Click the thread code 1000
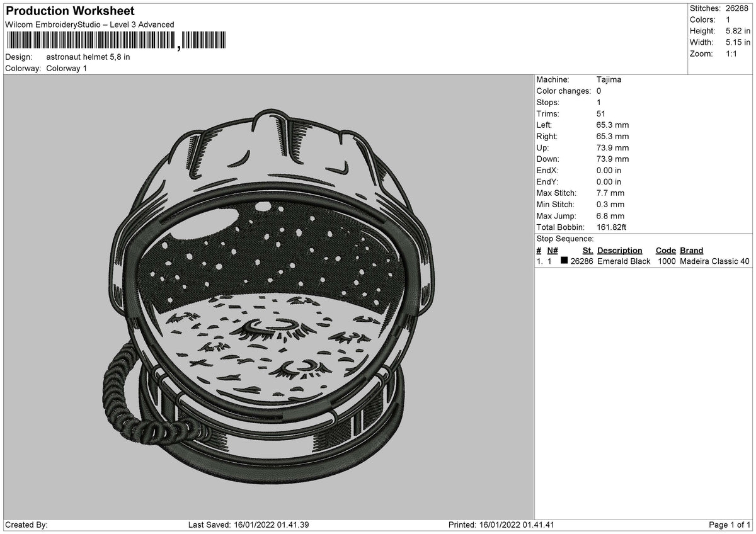The width and height of the screenshot is (756, 534). click(667, 261)
